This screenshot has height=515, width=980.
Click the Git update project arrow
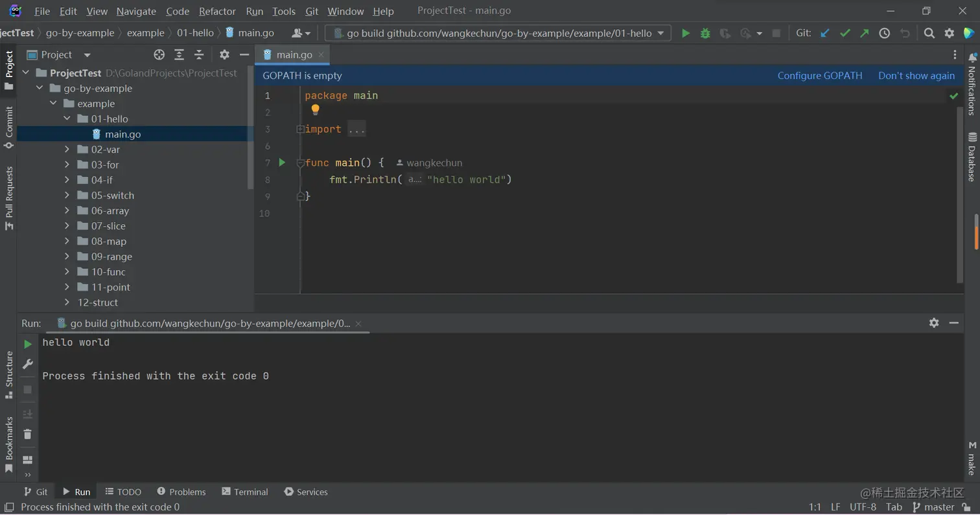pyautogui.click(x=824, y=33)
